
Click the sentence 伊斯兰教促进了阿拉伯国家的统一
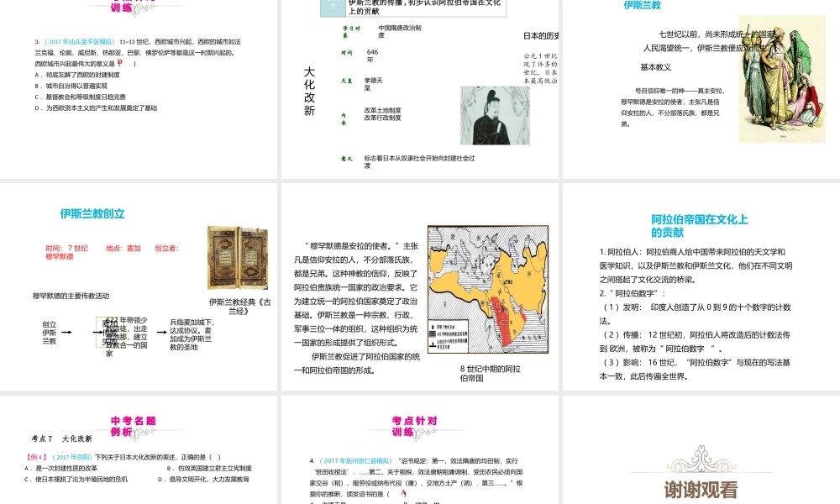(x=357, y=363)
